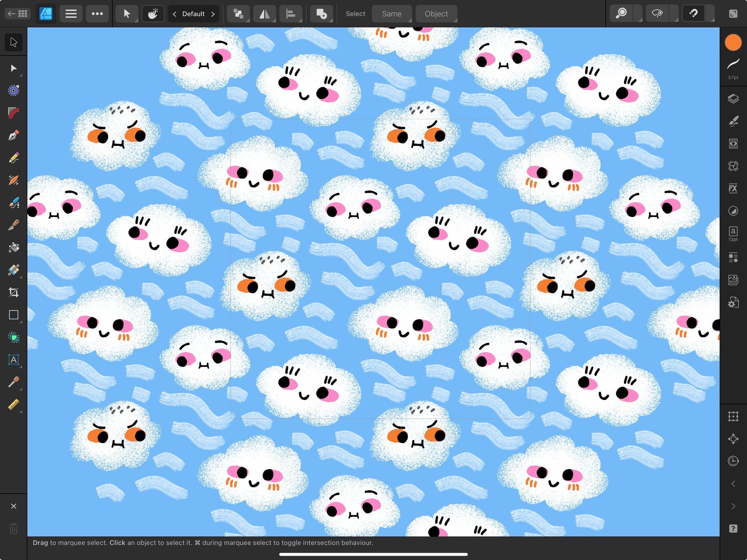747x560 pixels.
Task: Open the Boolean add operations dropdown
Action: 321,14
